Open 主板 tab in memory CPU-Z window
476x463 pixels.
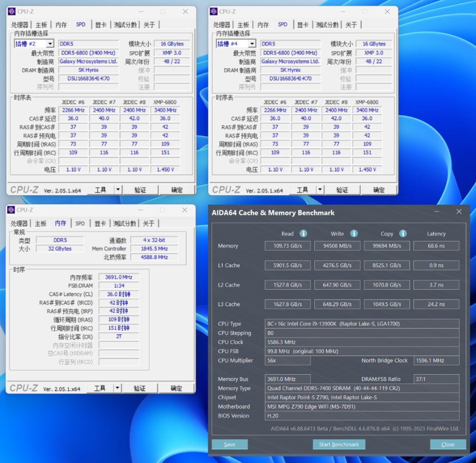[40, 224]
